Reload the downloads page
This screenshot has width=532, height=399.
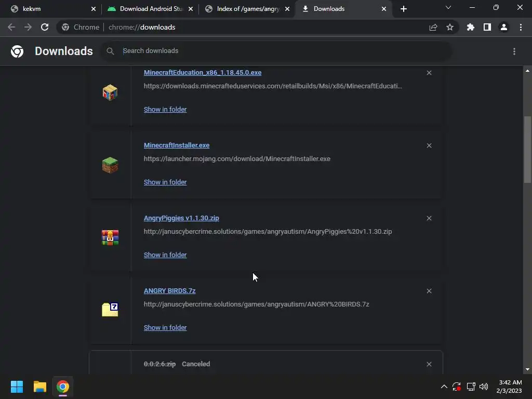pyautogui.click(x=45, y=27)
